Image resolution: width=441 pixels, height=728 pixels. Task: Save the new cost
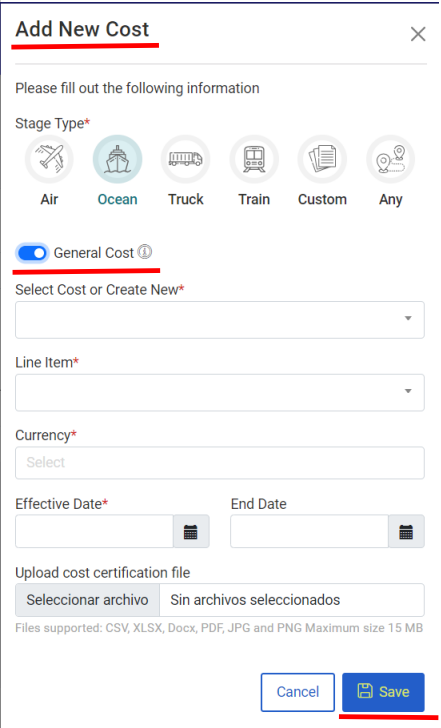pos(383,692)
